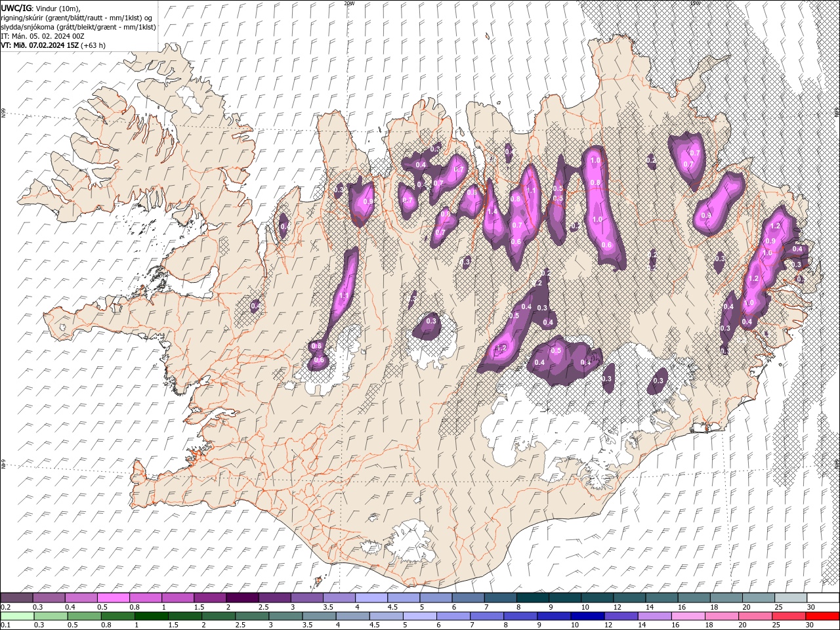840x630 pixels.
Task: Pick the upper legend swatch starting at 3.5
Action: pyautogui.click(x=339, y=598)
